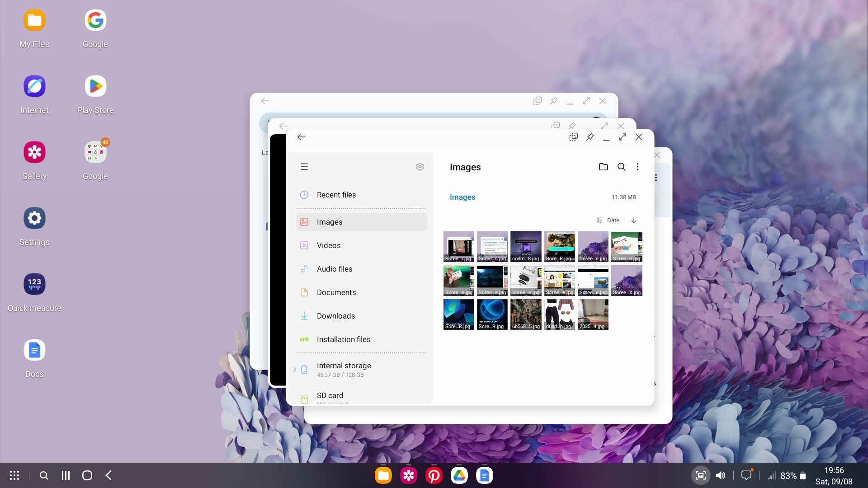Open thumbnail Scree...X.jpg

click(x=627, y=281)
